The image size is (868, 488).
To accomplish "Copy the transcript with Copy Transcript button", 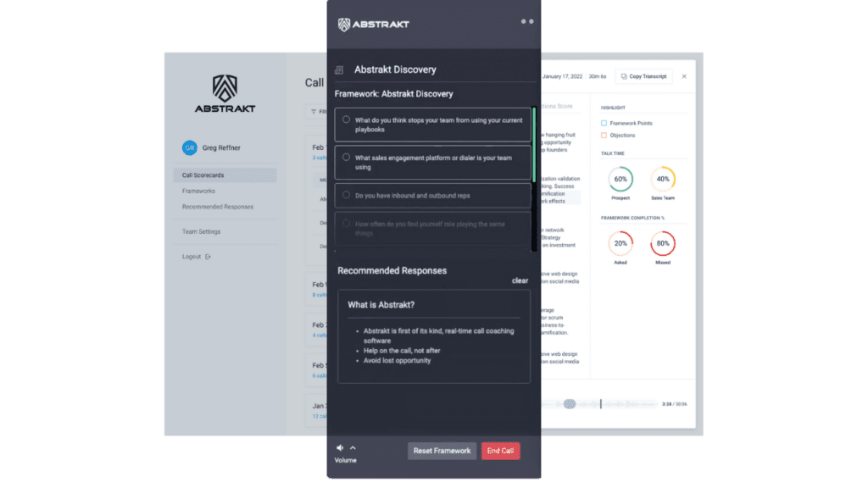I will (x=644, y=76).
